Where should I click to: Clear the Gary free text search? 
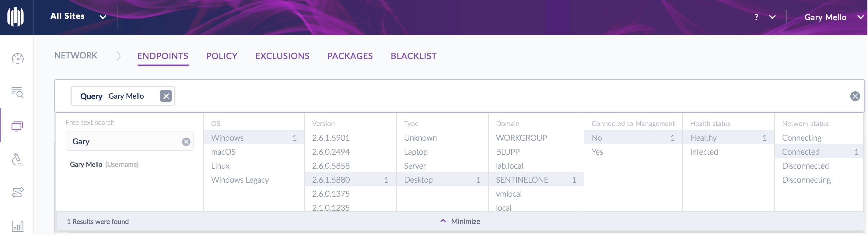[186, 142]
